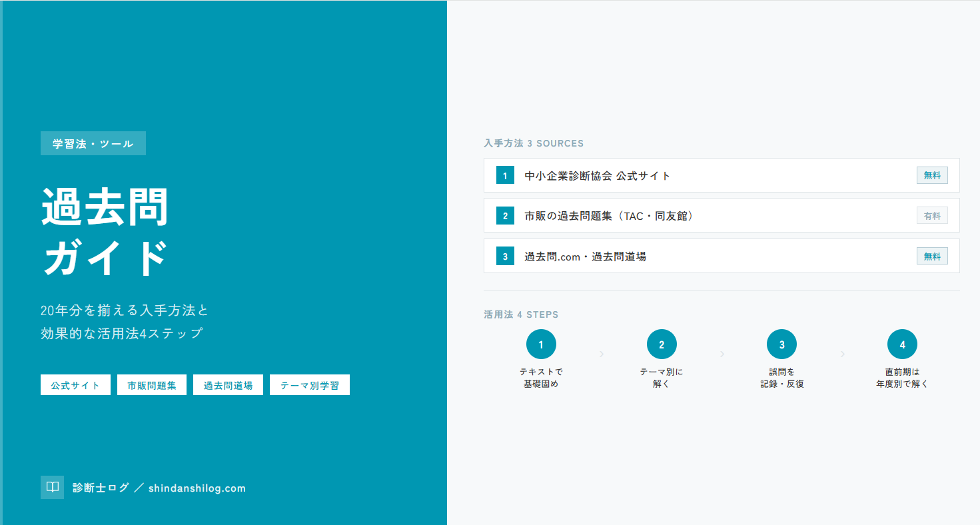Click the chevron between steps 2 and 3

pyautogui.click(x=722, y=354)
